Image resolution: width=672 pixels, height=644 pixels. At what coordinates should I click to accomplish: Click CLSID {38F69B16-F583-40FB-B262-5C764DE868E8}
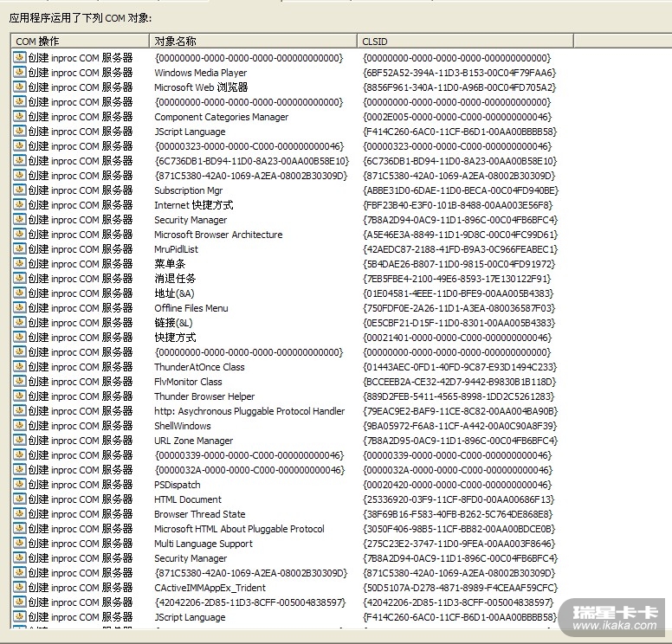tap(458, 514)
